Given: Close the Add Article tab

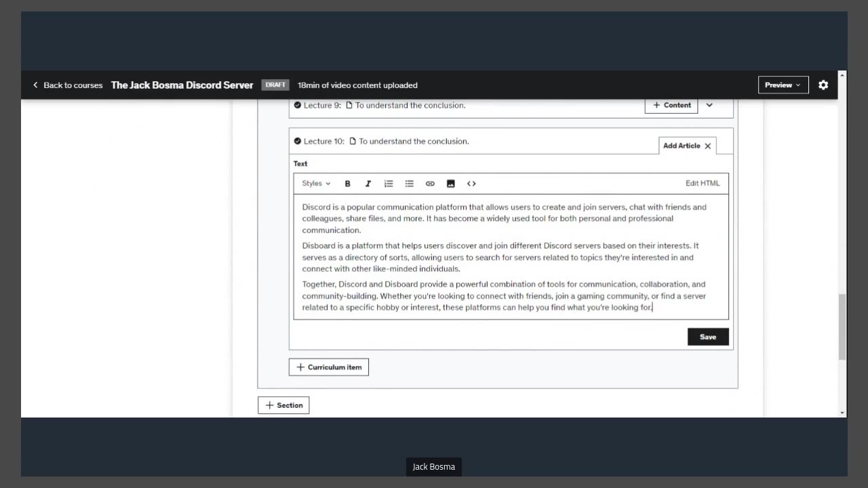Looking at the screenshot, I should click(x=708, y=146).
